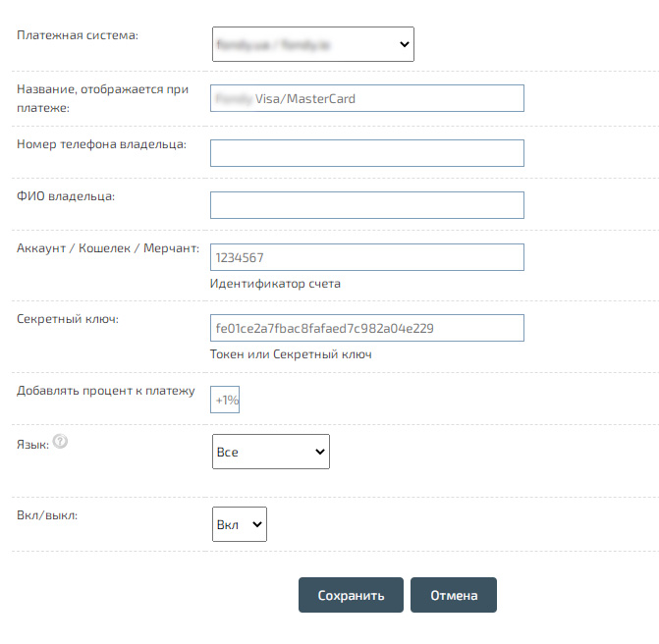Open the Вкл/выкл status dropdown
659x644 pixels.
coord(239,524)
